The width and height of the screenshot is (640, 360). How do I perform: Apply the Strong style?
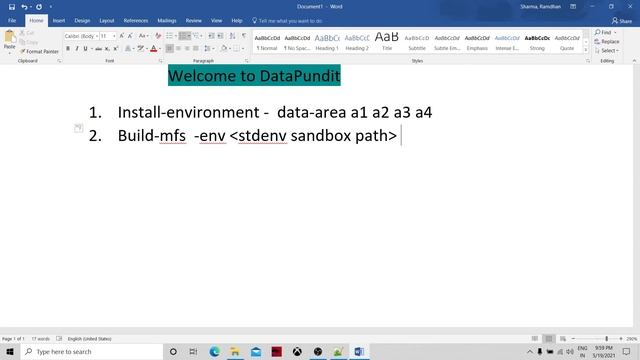(537, 42)
